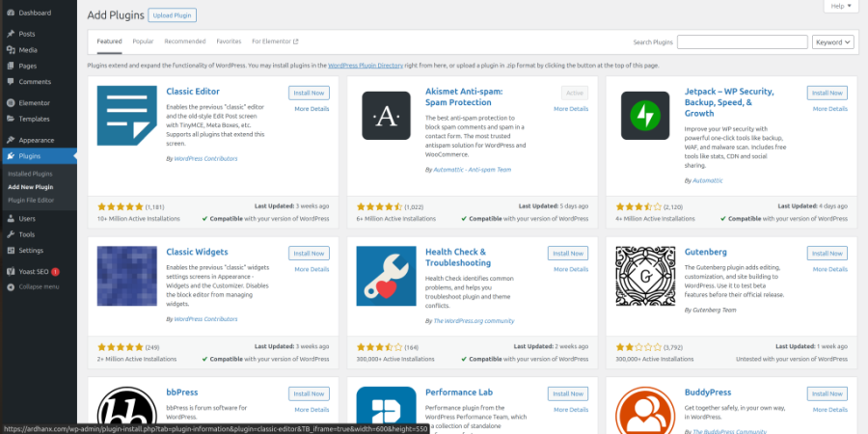Click the Classic Editor five-star rating
The image size is (868, 434).
tap(121, 207)
